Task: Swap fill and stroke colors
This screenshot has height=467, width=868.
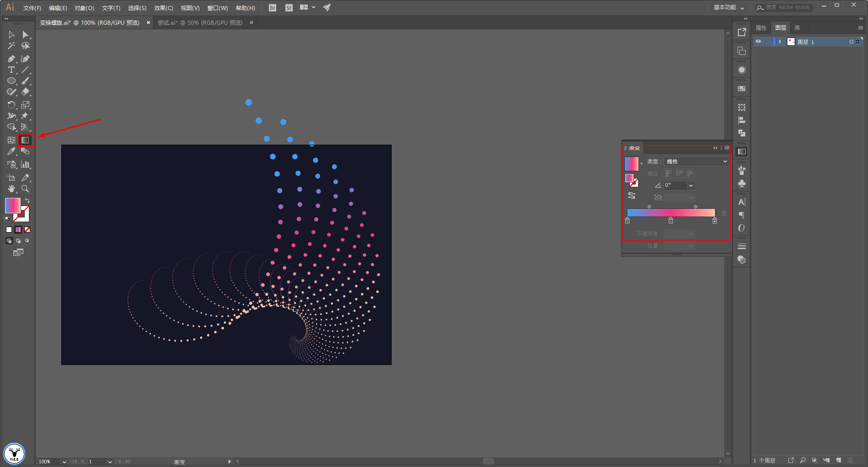Action: [27, 201]
